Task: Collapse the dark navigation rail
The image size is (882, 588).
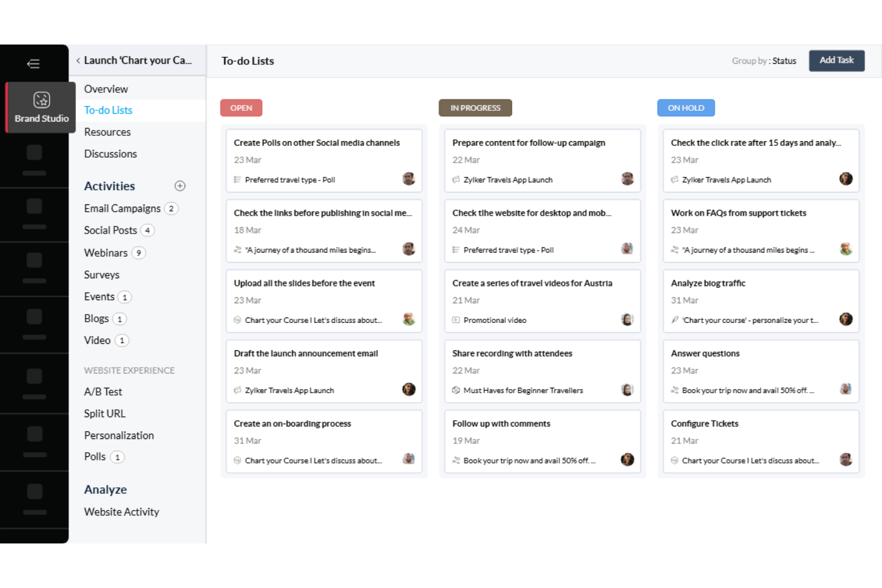Action: coord(33,63)
